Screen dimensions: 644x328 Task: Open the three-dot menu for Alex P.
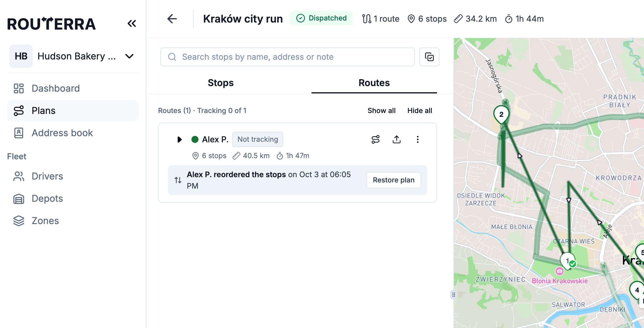pos(417,139)
